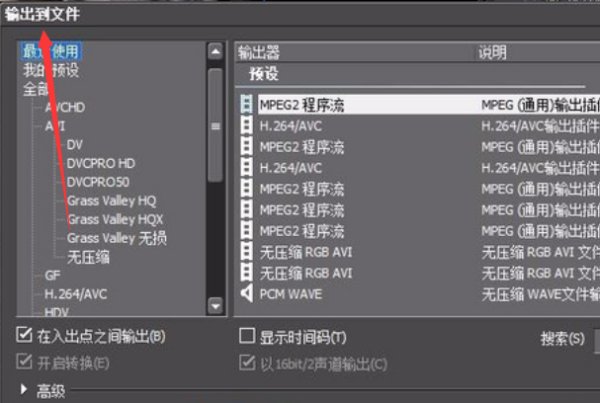Select 最近使用 in the category tree
This screenshot has width=600, height=403.
point(51,51)
